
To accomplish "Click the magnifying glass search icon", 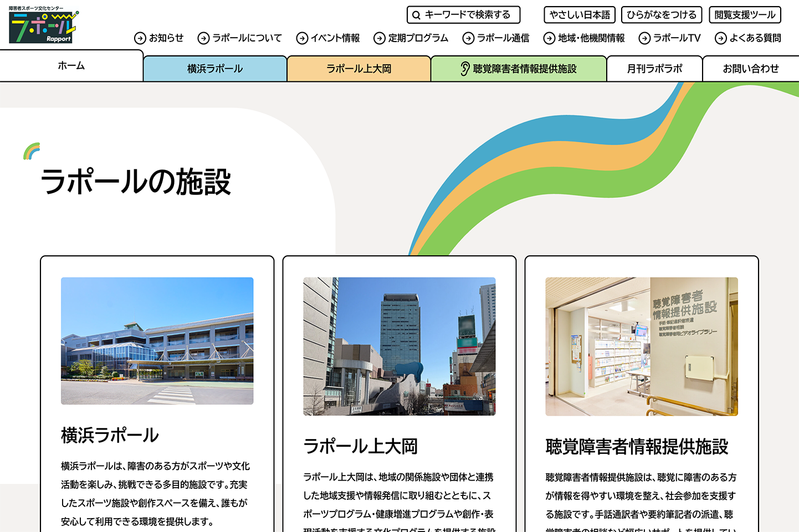I will [x=416, y=15].
